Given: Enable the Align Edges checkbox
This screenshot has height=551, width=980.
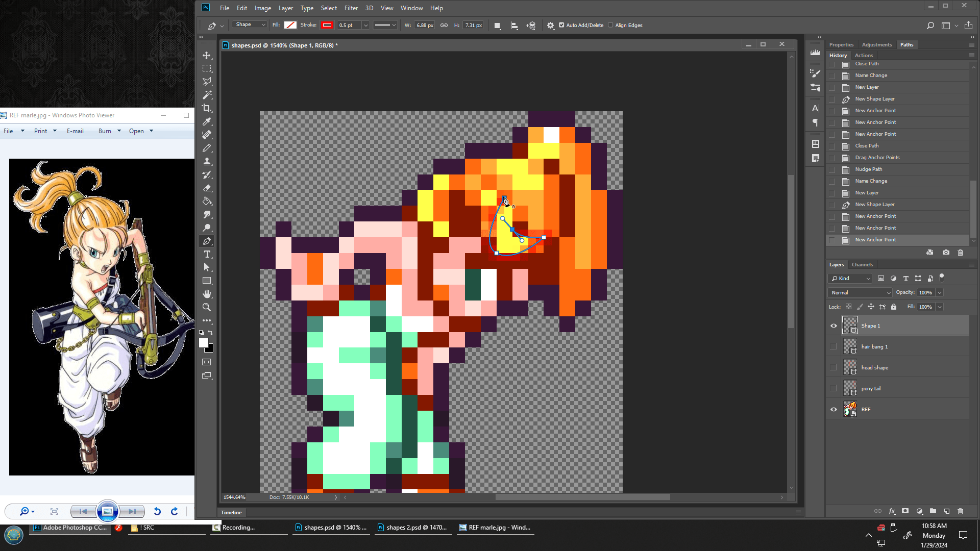Looking at the screenshot, I should (x=610, y=25).
